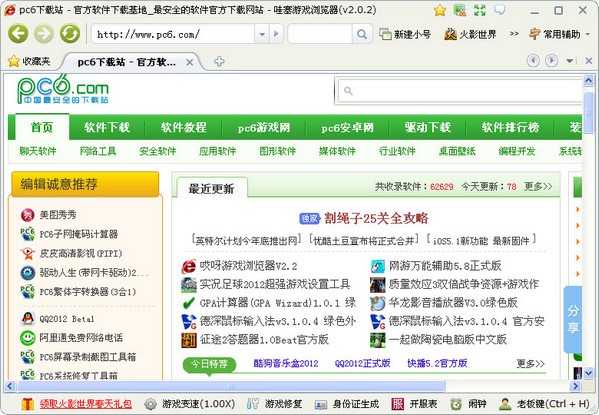The image size is (599, 415).
Task: Open the 安全软件 category link
Action: tap(158, 151)
